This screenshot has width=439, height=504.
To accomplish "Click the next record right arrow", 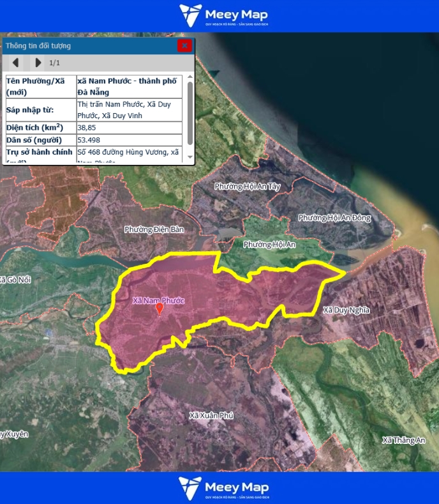I will point(38,63).
